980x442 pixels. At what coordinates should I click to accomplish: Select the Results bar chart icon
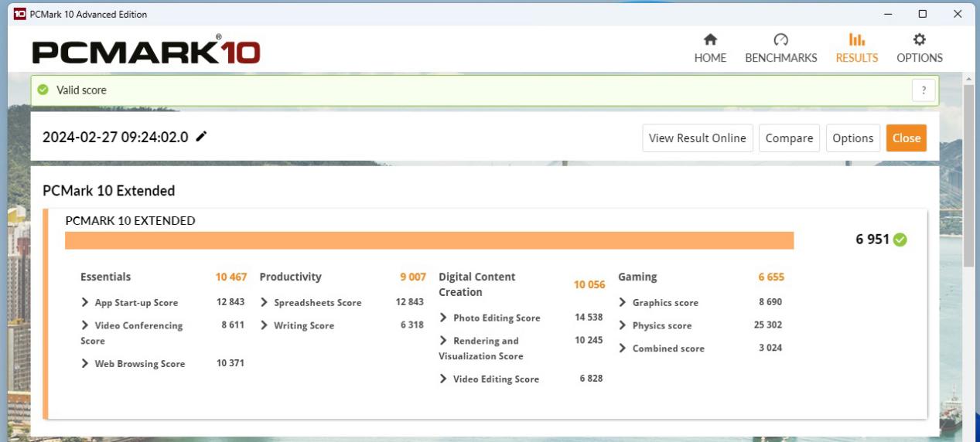(x=856, y=40)
